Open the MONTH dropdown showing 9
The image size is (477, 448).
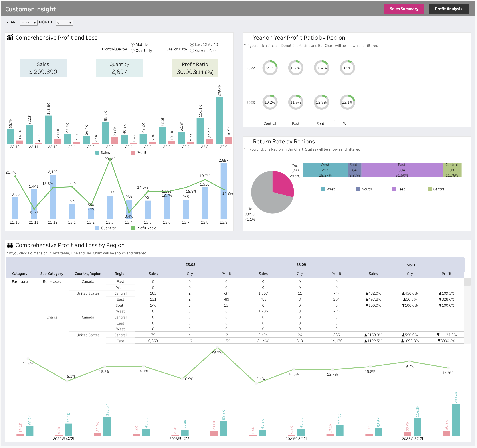click(x=64, y=23)
